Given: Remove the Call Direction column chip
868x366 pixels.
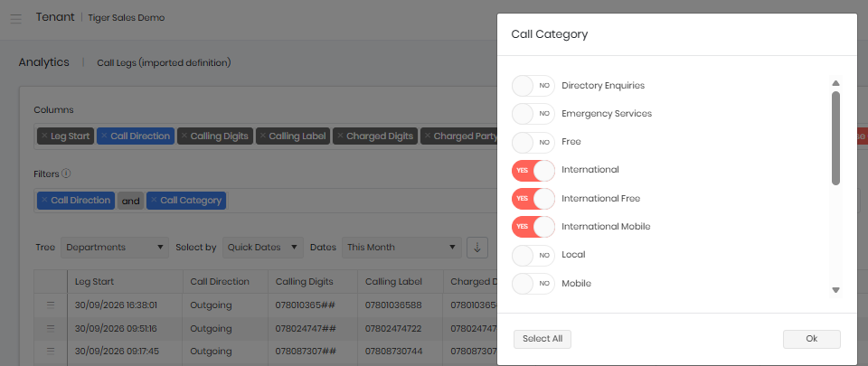Looking at the screenshot, I should pos(104,136).
